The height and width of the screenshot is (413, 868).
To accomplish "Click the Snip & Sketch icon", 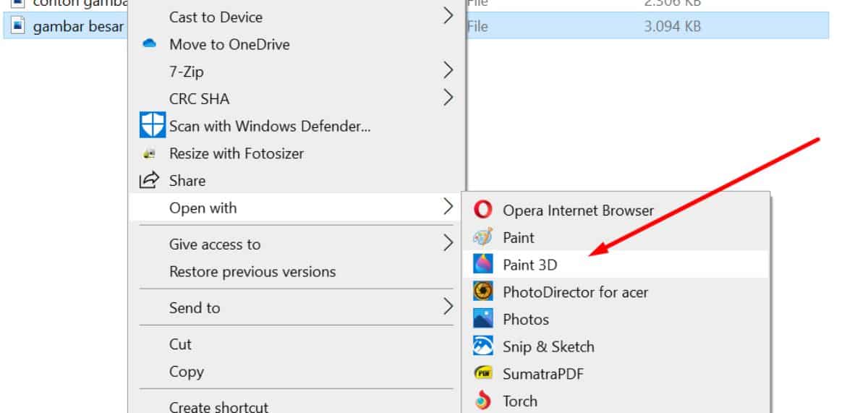I will (x=482, y=346).
